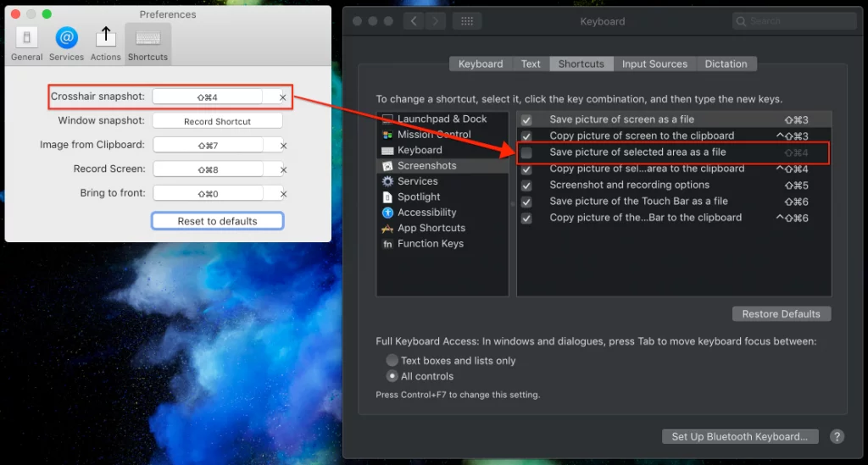Screen dimensions: 868x465
Task: Toggle Copy picture of the...Bar to the clipboard
Action: tap(526, 219)
